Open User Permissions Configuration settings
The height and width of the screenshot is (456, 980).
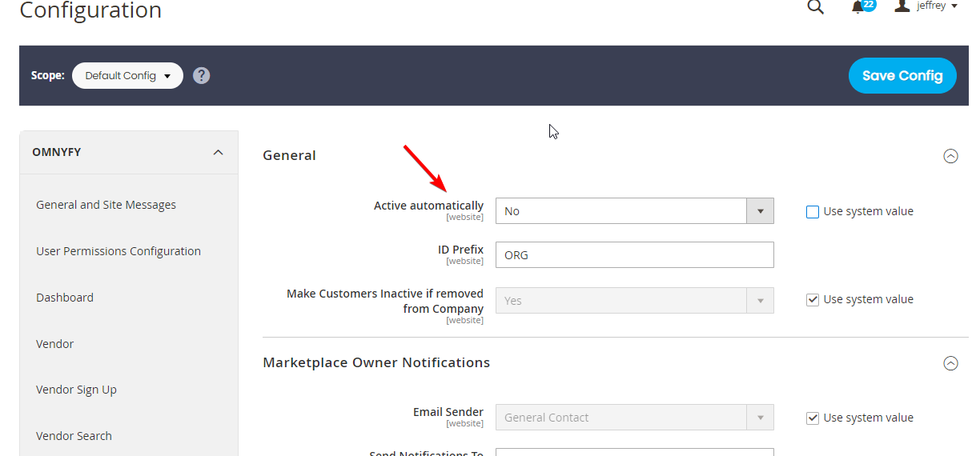pyautogui.click(x=118, y=251)
